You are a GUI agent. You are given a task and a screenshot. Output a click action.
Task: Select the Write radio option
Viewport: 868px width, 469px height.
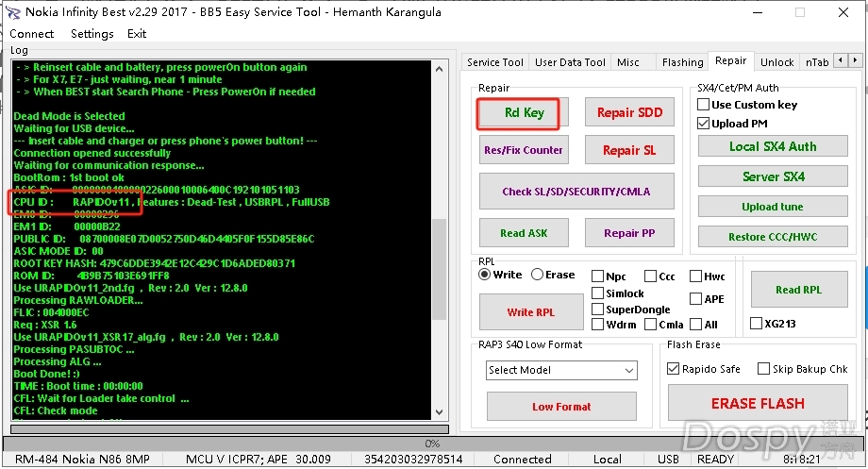click(500, 275)
